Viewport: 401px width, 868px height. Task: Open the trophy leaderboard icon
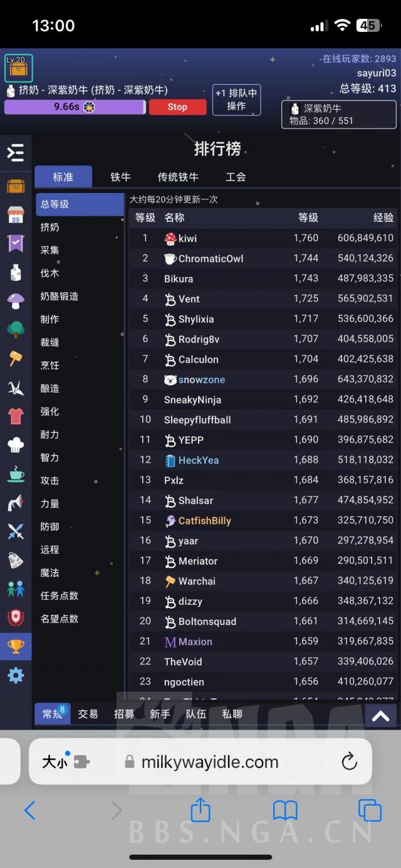(16, 647)
